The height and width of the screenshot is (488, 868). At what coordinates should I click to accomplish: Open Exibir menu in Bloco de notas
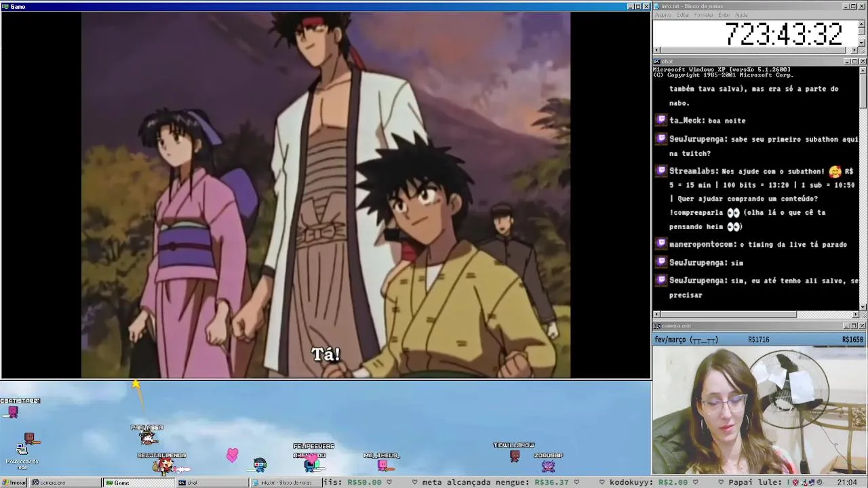point(724,15)
